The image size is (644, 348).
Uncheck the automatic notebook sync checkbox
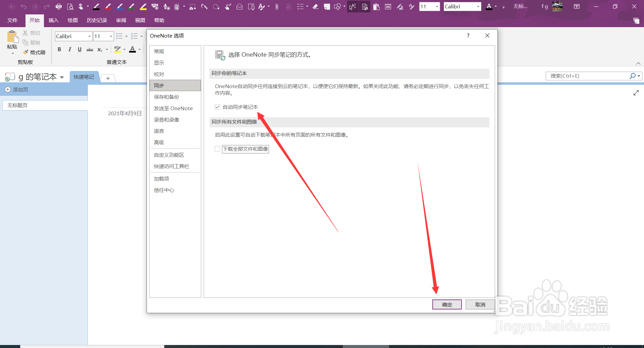[217, 107]
